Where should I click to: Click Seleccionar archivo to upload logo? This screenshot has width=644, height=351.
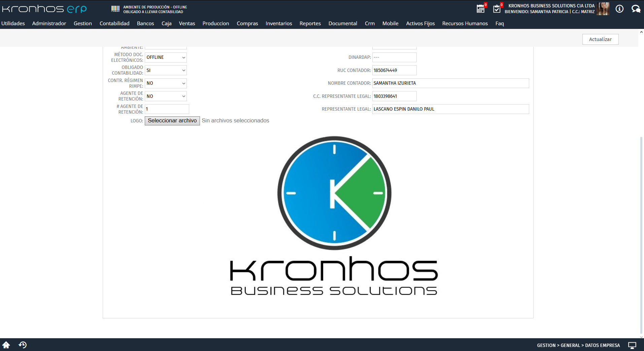coord(172,121)
